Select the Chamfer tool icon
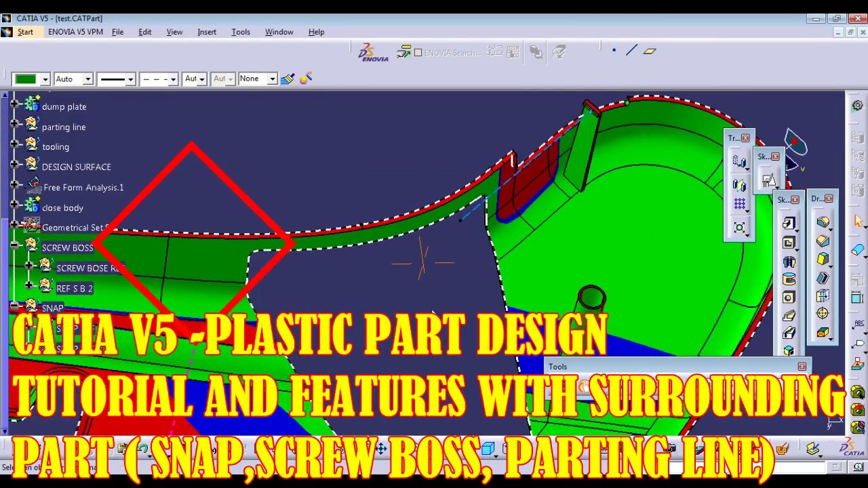 click(823, 241)
